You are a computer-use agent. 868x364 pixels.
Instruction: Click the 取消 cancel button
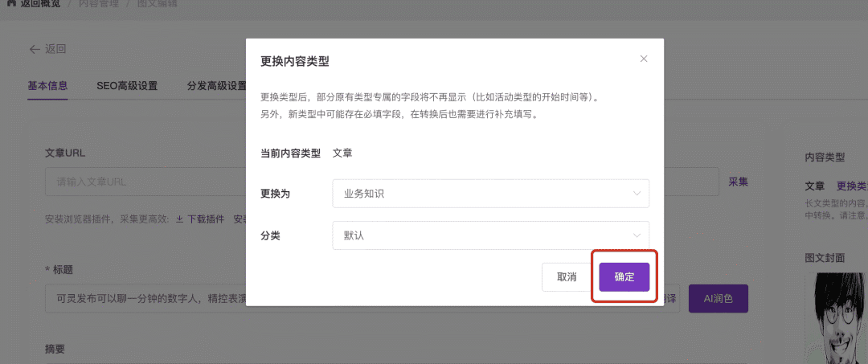(x=567, y=277)
